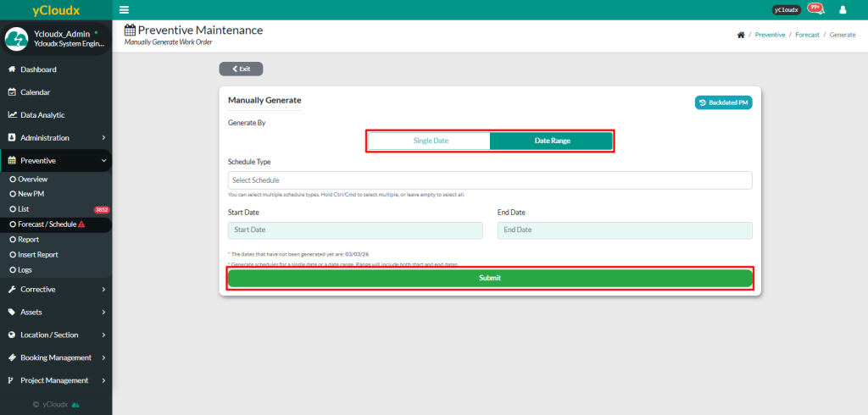Open Forecast / Schedule submenu item
Image resolution: width=868 pixels, height=415 pixels.
tap(49, 224)
